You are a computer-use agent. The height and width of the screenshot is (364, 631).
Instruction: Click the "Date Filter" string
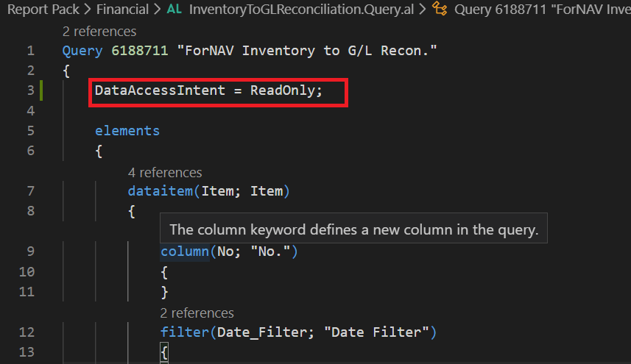[x=380, y=332]
